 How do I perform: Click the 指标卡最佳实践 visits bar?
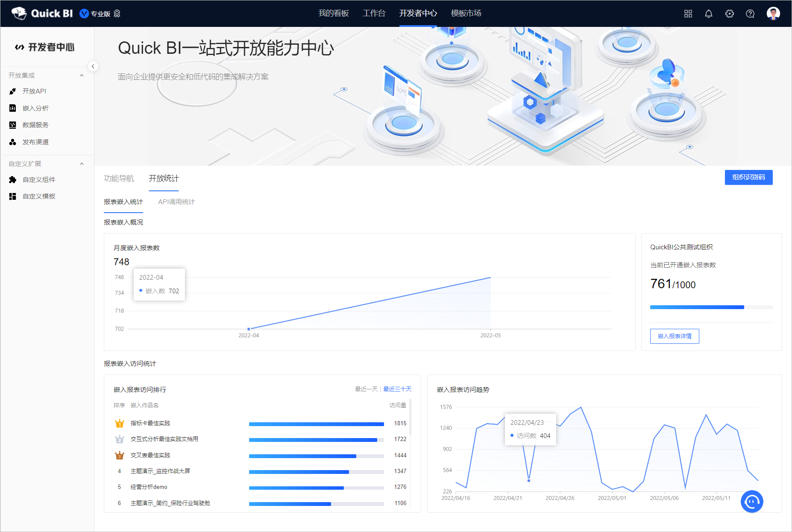point(316,424)
